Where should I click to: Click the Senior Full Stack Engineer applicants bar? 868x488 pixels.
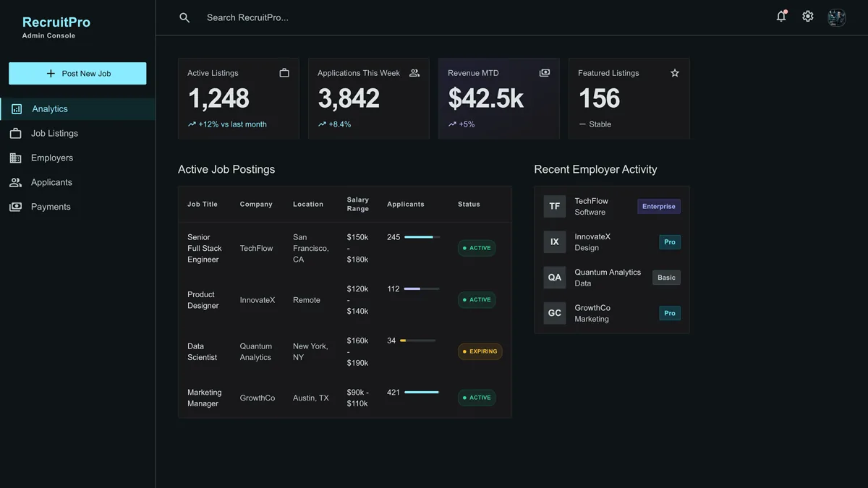422,237
